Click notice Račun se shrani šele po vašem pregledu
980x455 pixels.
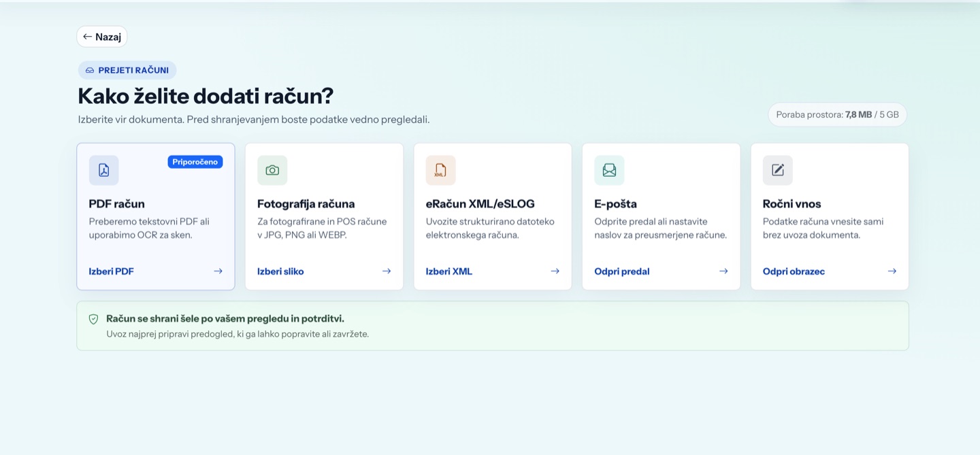(x=225, y=318)
